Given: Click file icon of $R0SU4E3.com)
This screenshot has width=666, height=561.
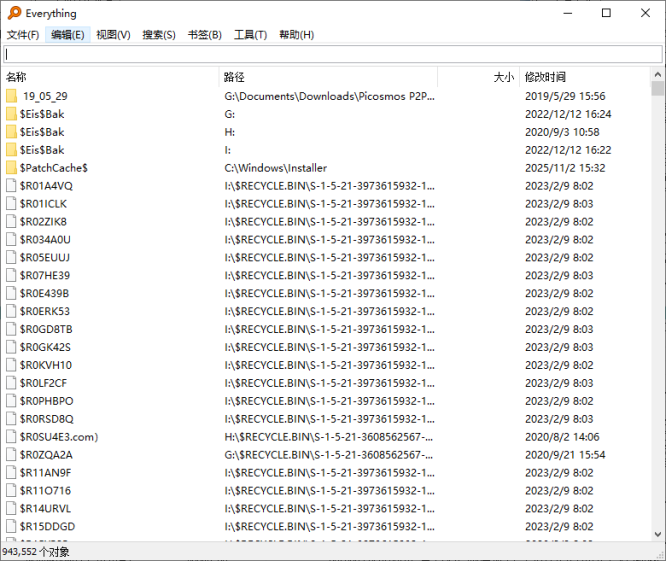Looking at the screenshot, I should coord(11,437).
